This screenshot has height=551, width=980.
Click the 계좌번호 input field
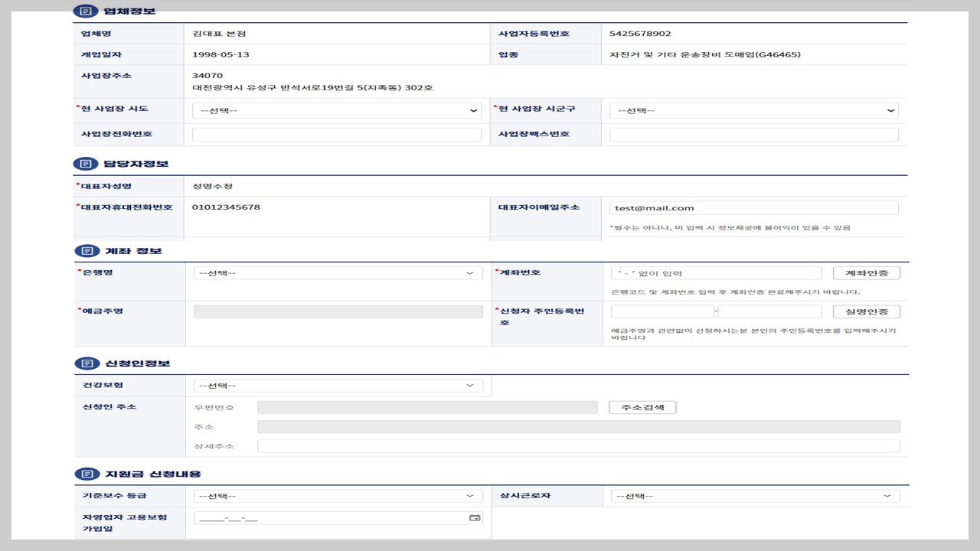716,273
